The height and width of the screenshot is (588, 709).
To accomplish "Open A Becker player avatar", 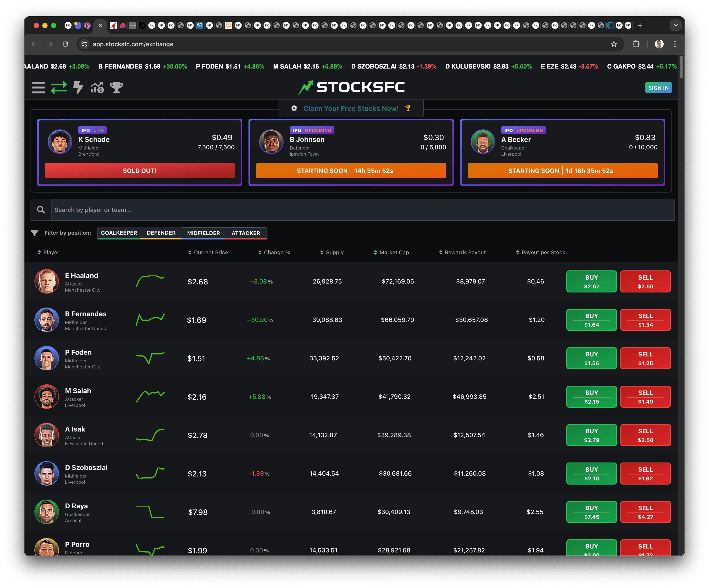I will click(x=483, y=141).
